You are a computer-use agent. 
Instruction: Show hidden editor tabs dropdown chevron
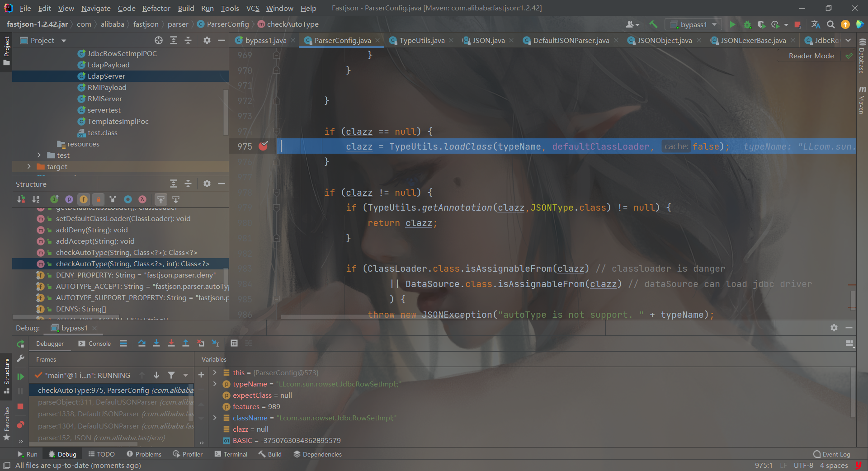(848, 40)
